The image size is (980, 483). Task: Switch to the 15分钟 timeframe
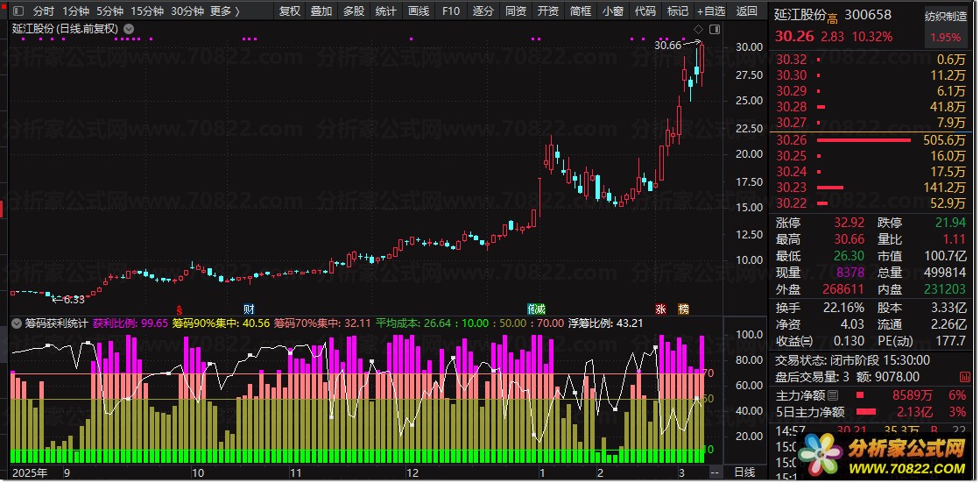(147, 11)
